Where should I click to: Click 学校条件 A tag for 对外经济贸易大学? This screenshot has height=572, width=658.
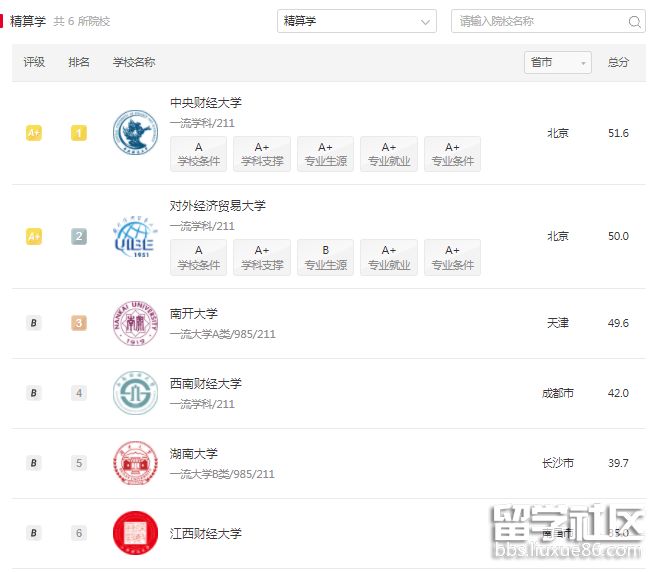click(198, 257)
